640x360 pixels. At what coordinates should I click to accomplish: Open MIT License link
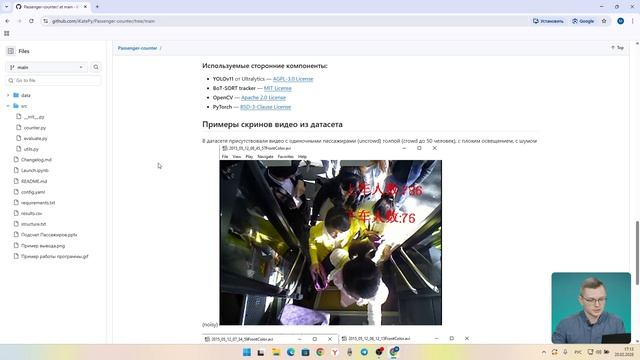pos(278,88)
